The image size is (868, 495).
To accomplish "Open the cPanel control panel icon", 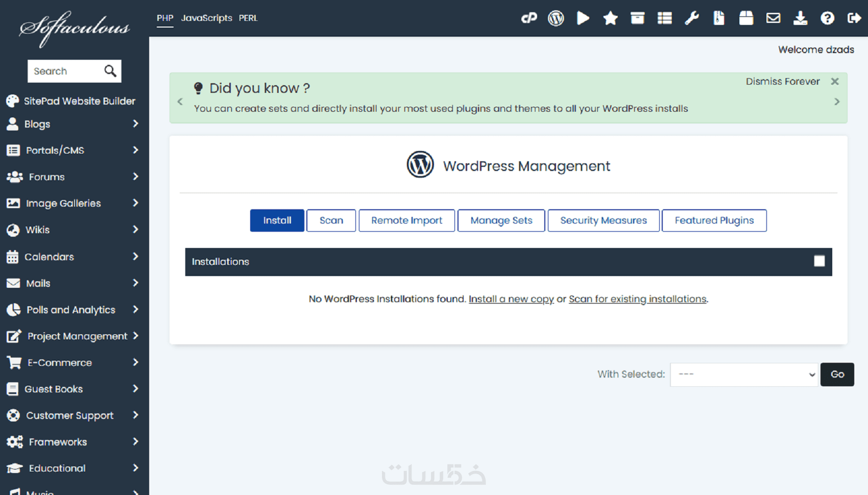I will pyautogui.click(x=529, y=18).
